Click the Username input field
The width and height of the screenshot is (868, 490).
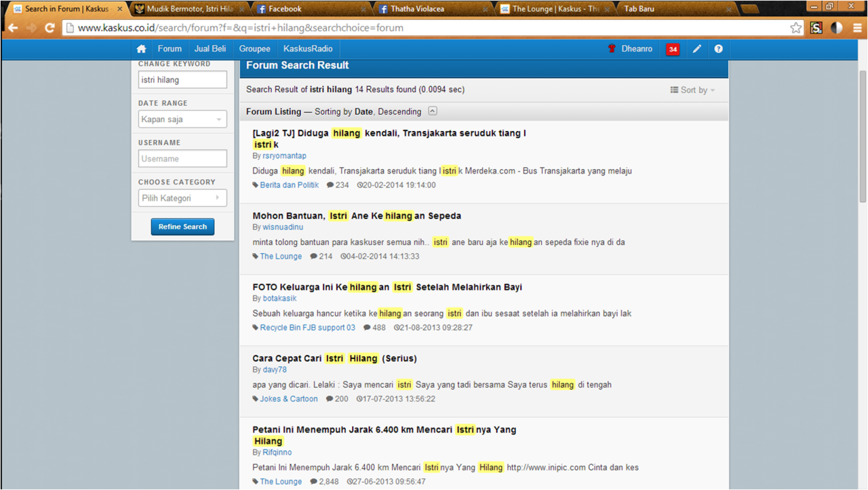tap(182, 159)
